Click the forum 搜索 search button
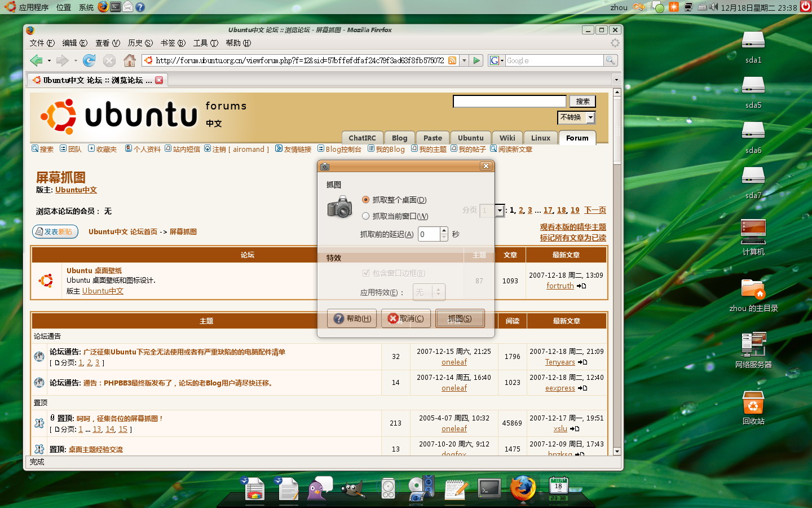 pyautogui.click(x=583, y=101)
